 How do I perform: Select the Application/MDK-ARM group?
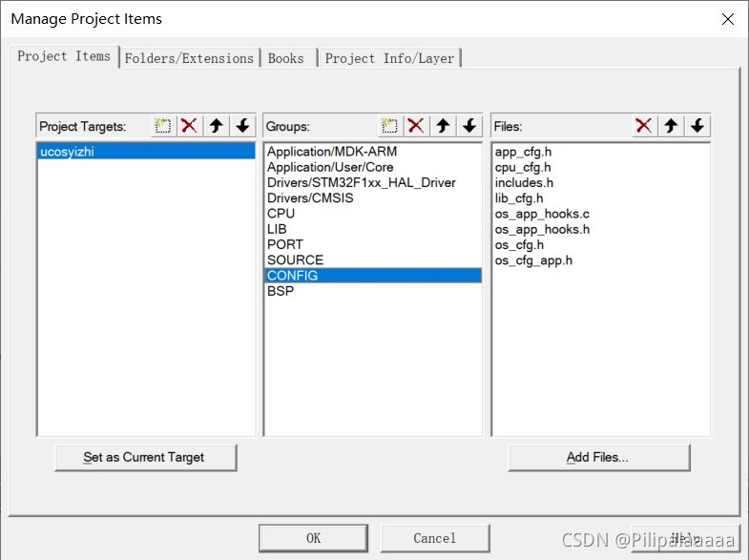372,152
